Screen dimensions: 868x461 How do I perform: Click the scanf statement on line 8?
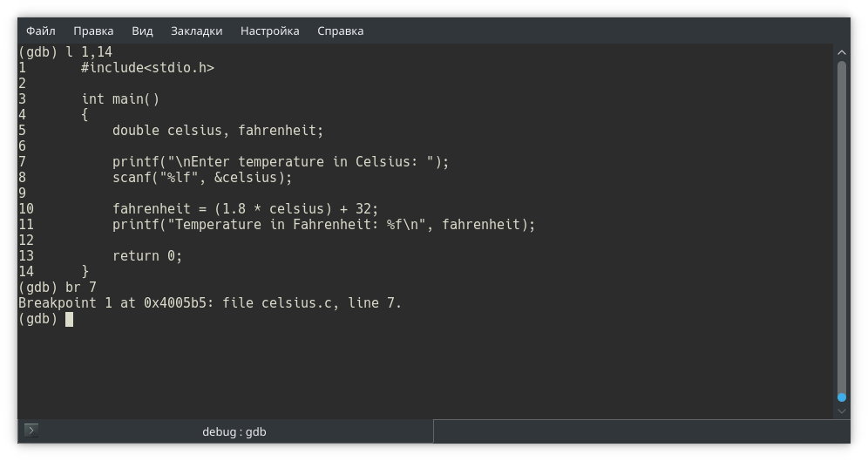pyautogui.click(x=201, y=178)
